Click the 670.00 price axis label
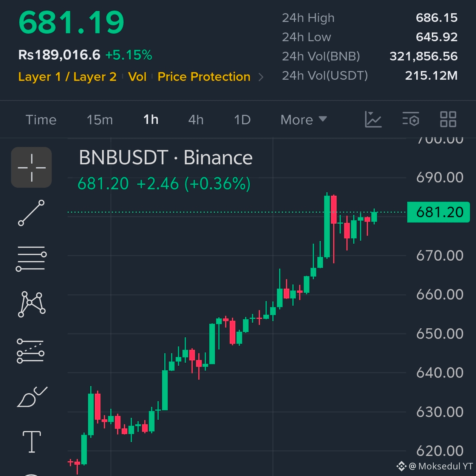476x476 pixels. coord(440,256)
